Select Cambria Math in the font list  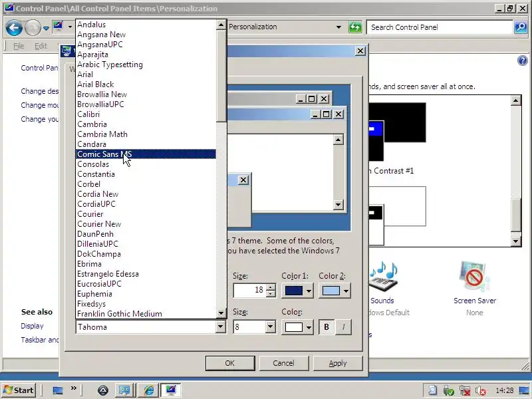pos(146,134)
